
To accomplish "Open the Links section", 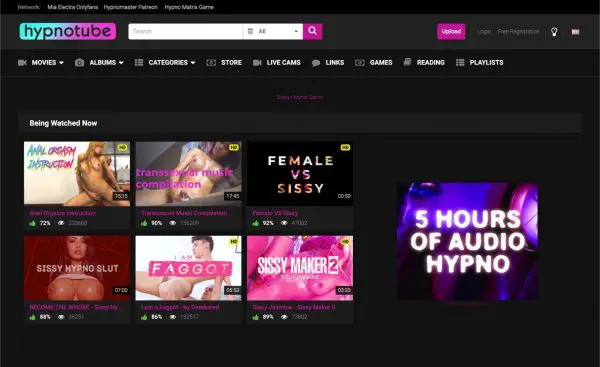I will click(x=335, y=62).
